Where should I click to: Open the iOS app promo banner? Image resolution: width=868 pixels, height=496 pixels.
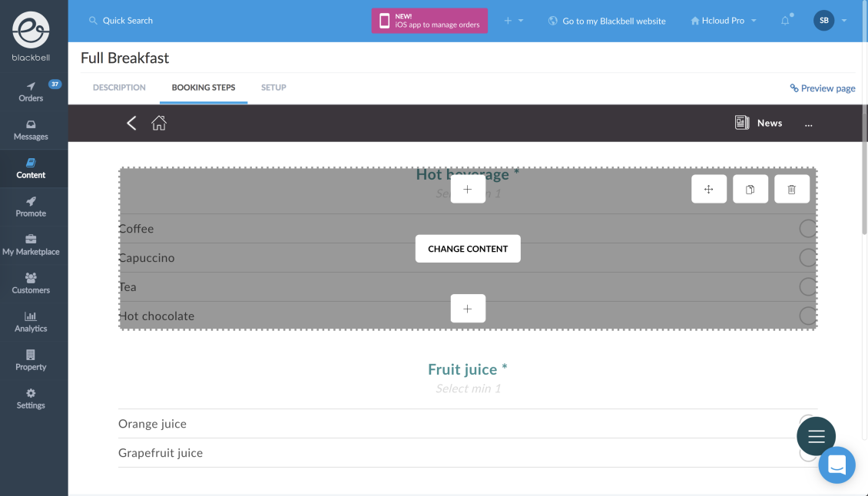click(x=429, y=21)
